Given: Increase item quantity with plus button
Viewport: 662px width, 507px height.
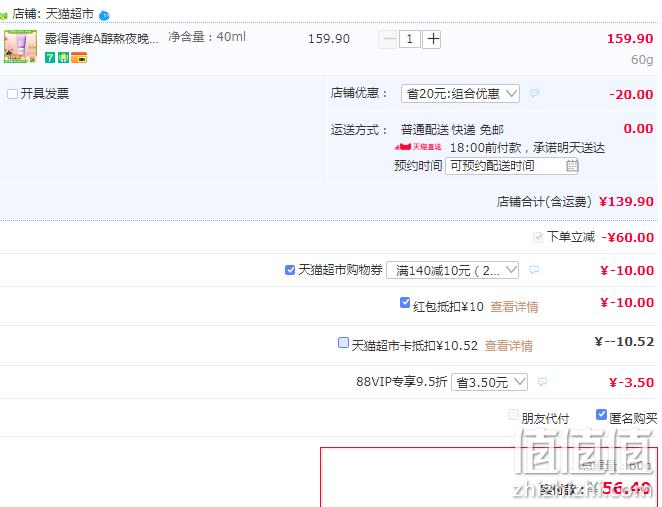Looking at the screenshot, I should [x=431, y=39].
